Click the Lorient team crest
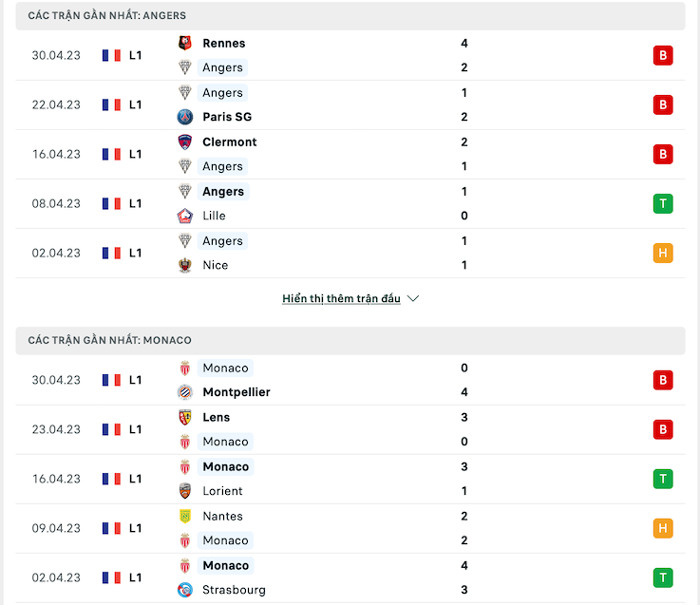 (x=185, y=491)
